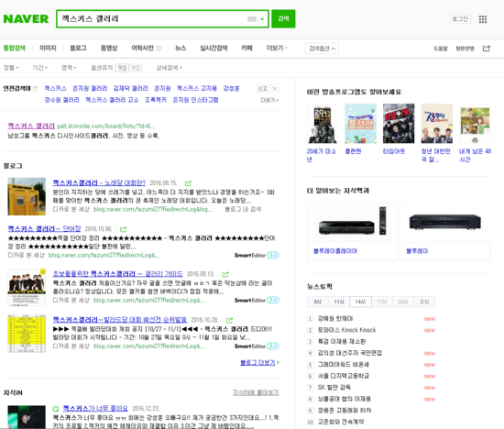504x429 pixels.
Task: Click SmartEditor 3.0 badge on 갤러리 가이드 post
Action: (x=257, y=301)
